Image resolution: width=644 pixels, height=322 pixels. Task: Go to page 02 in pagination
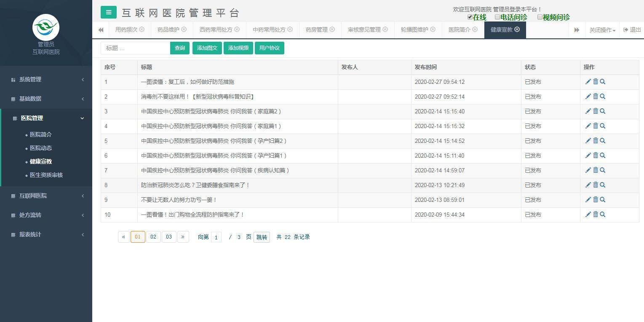pyautogui.click(x=153, y=237)
